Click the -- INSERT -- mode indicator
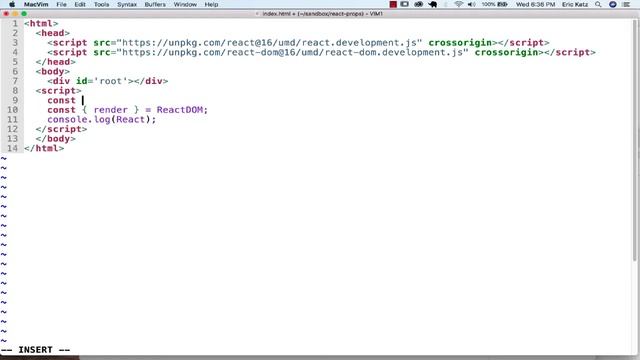This screenshot has width=640, height=360. pos(36,350)
